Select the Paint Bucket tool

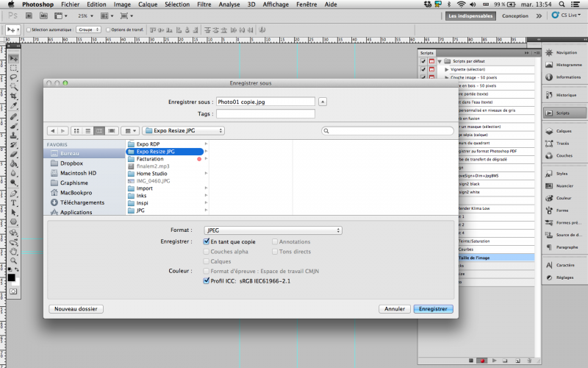[13, 163]
